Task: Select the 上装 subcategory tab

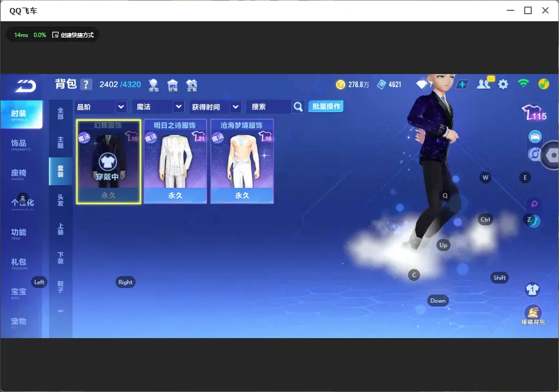Action: tap(60, 229)
